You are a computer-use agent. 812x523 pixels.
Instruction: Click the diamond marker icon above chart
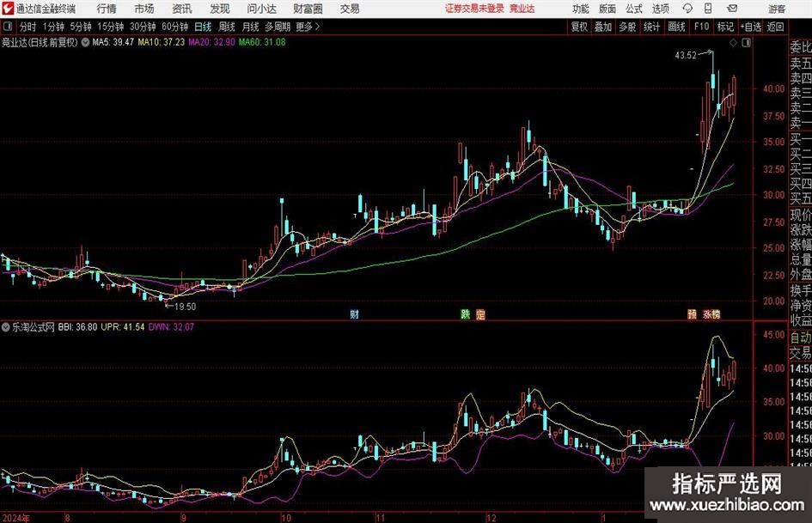pyautogui.click(x=733, y=41)
